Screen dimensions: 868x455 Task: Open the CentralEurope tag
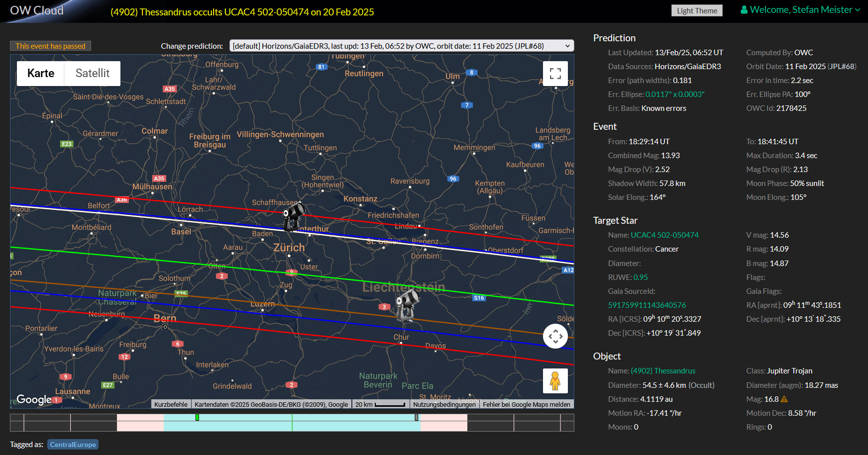(73, 445)
